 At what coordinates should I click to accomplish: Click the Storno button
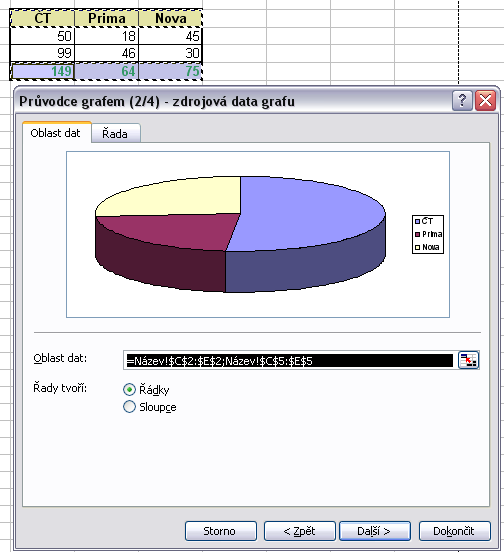[221, 531]
